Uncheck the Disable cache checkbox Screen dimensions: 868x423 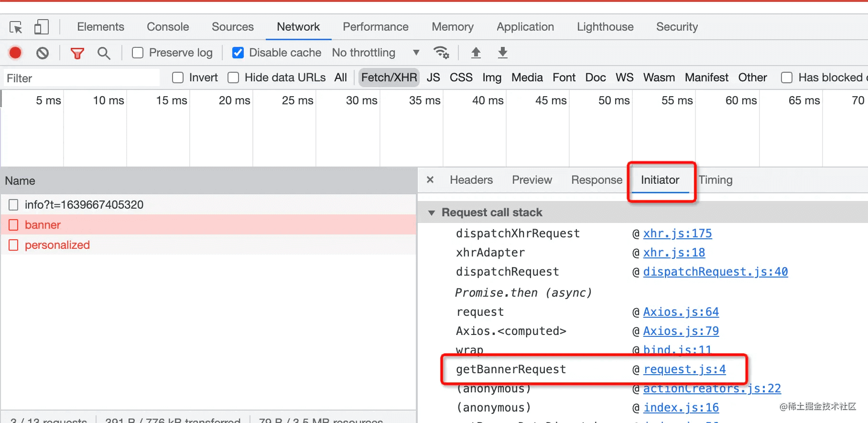pyautogui.click(x=238, y=53)
